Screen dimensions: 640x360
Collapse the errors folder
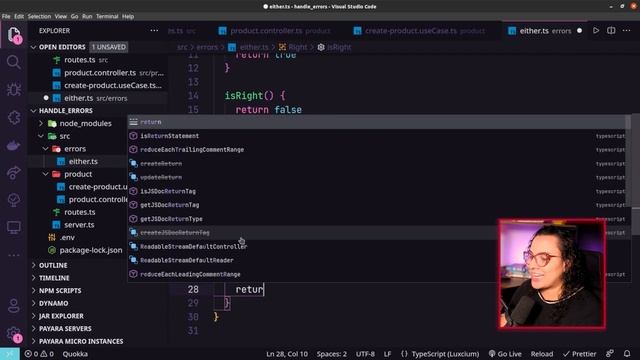(46, 149)
